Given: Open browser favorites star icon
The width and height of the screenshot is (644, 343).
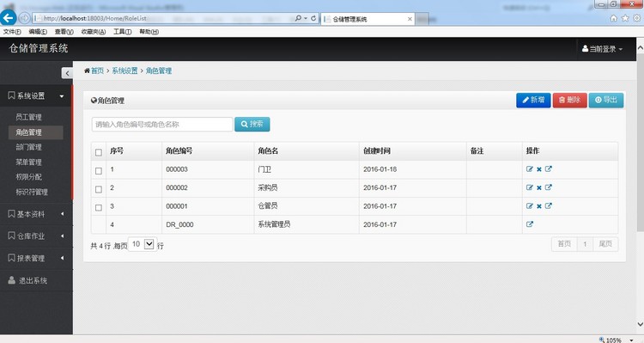Looking at the screenshot, I should 625,18.
